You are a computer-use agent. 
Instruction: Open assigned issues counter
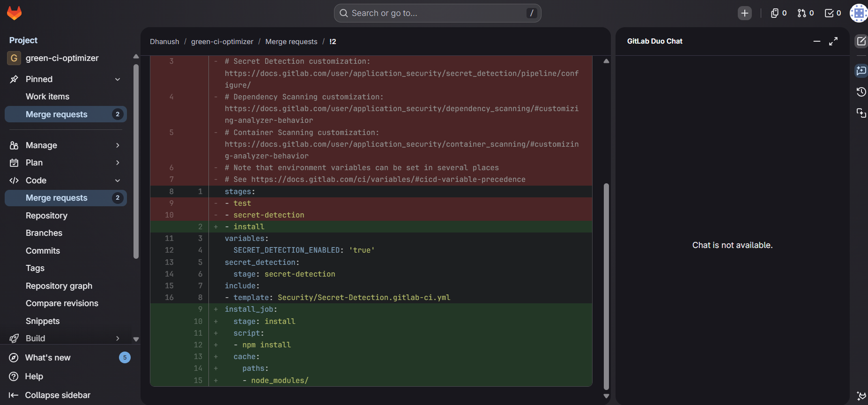coord(779,13)
